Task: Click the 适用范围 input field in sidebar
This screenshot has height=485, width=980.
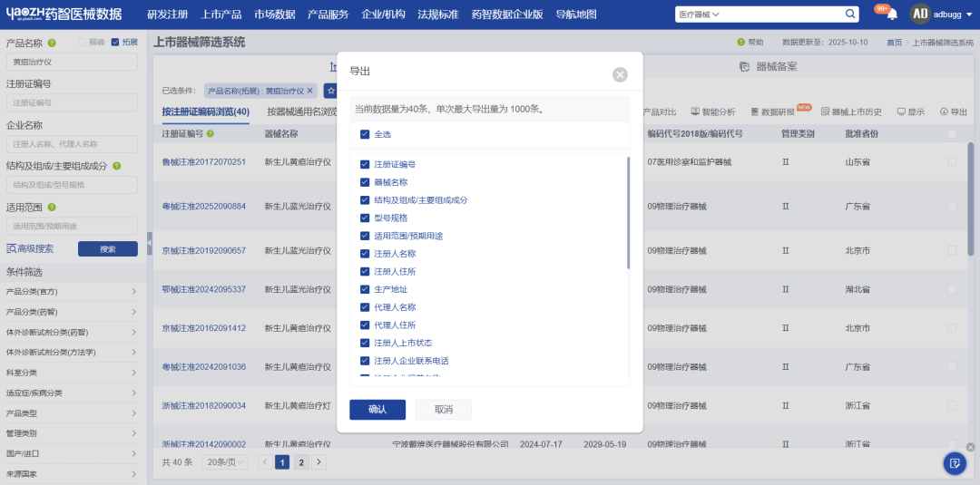Action: point(72,226)
